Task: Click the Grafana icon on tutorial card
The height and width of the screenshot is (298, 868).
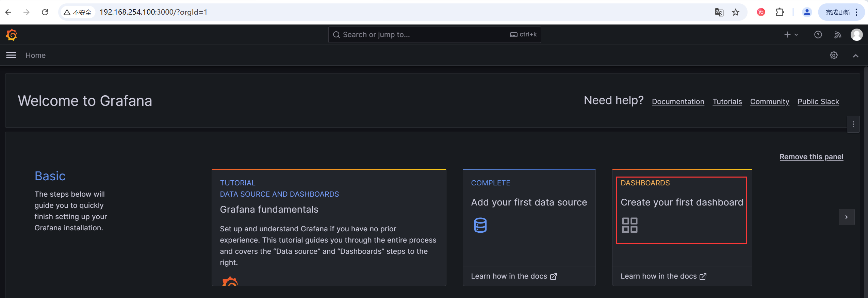Action: click(230, 281)
